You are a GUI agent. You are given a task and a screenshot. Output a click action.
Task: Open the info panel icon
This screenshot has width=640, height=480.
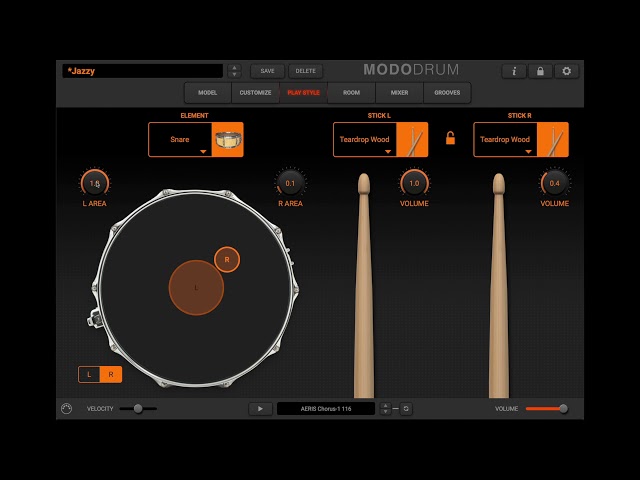(x=514, y=71)
